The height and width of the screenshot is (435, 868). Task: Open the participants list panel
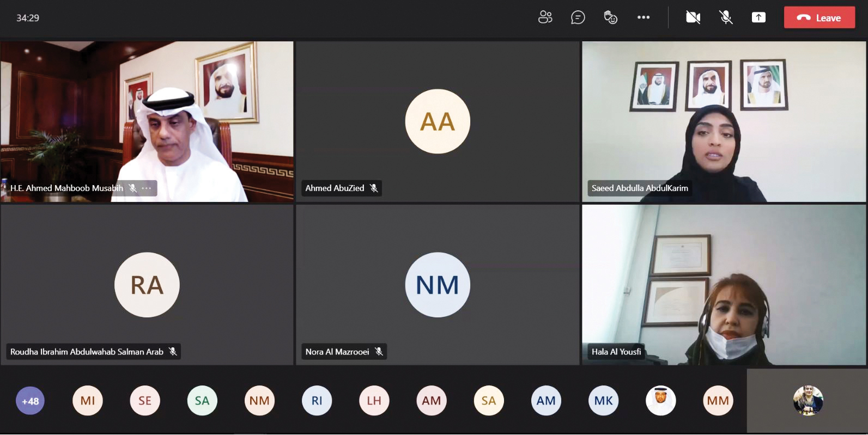545,18
